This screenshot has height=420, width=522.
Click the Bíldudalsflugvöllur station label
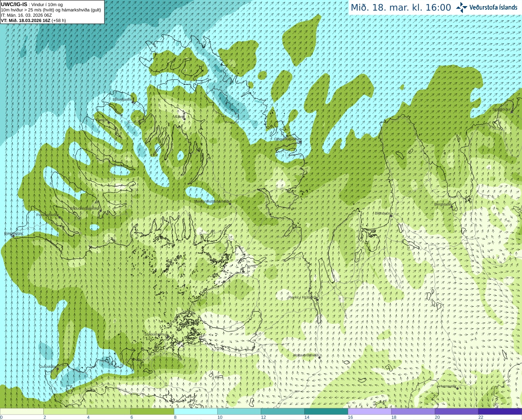point(85,208)
